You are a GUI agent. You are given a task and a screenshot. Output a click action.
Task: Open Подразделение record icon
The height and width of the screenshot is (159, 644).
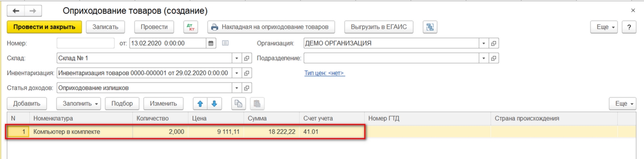click(494, 58)
